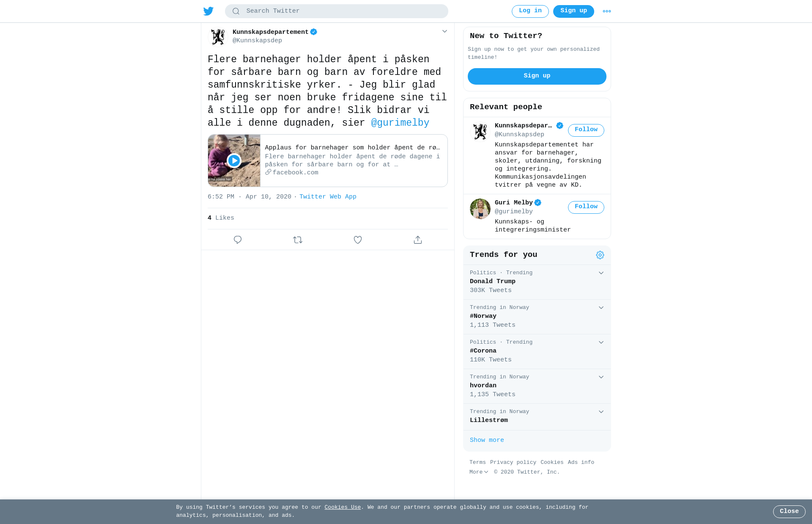Click the Log in button
This screenshot has width=812, height=524.
point(530,11)
